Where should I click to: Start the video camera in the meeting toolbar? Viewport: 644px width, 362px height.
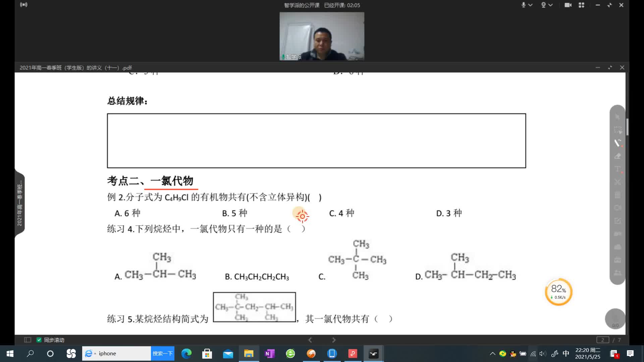(568, 5)
